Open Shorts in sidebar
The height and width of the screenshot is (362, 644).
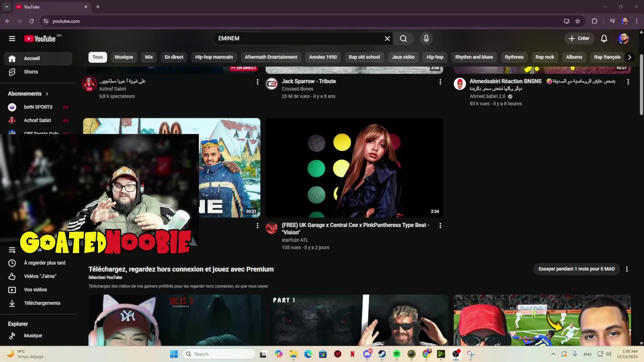pyautogui.click(x=38, y=72)
